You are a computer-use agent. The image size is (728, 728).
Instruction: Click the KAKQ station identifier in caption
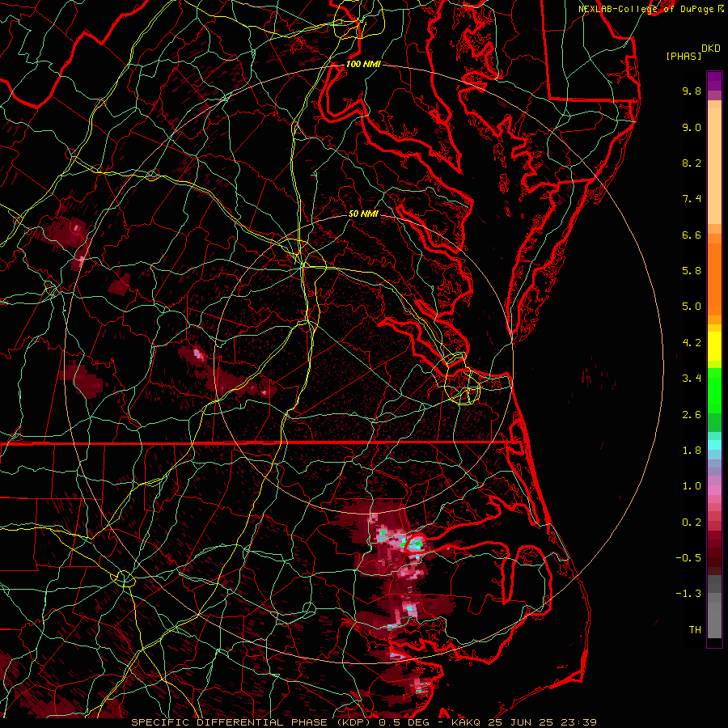(466, 722)
